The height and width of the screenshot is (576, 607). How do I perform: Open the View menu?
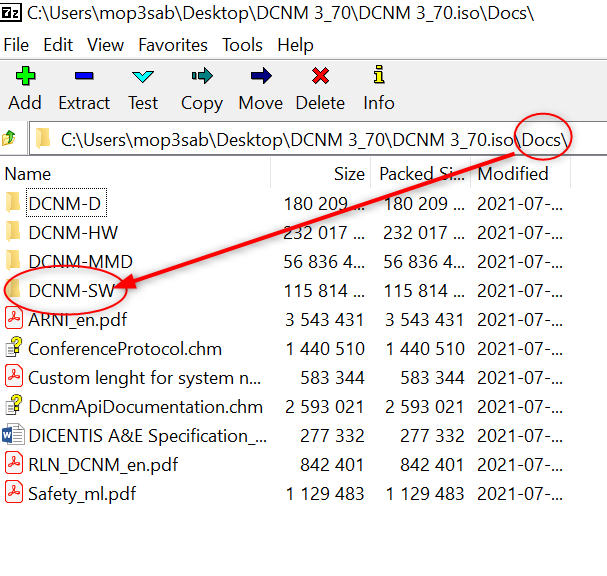[x=105, y=45]
